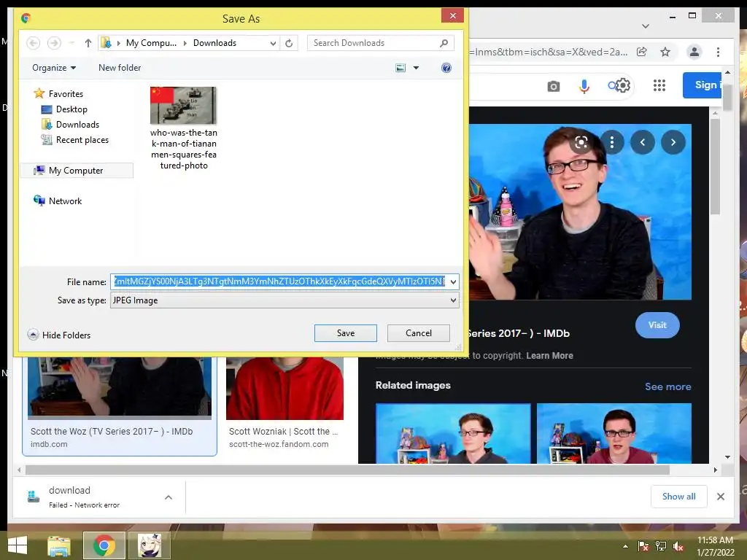Image resolution: width=747 pixels, height=560 pixels.
Task: Open Save As help button
Action: [446, 68]
